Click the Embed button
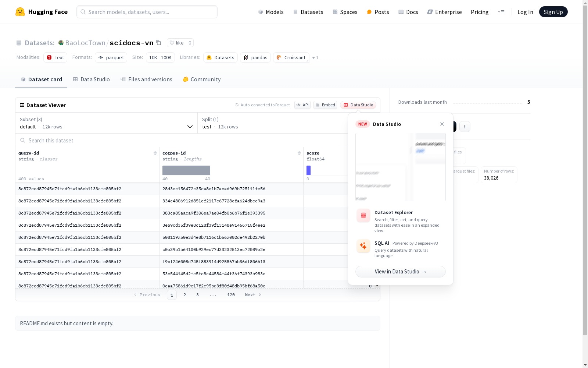This screenshot has width=588, height=368. [x=325, y=105]
